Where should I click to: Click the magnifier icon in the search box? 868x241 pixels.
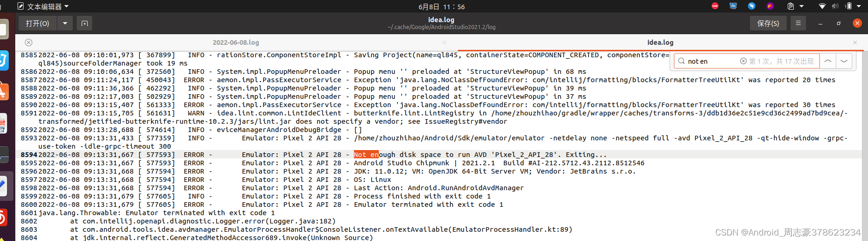[x=681, y=61]
